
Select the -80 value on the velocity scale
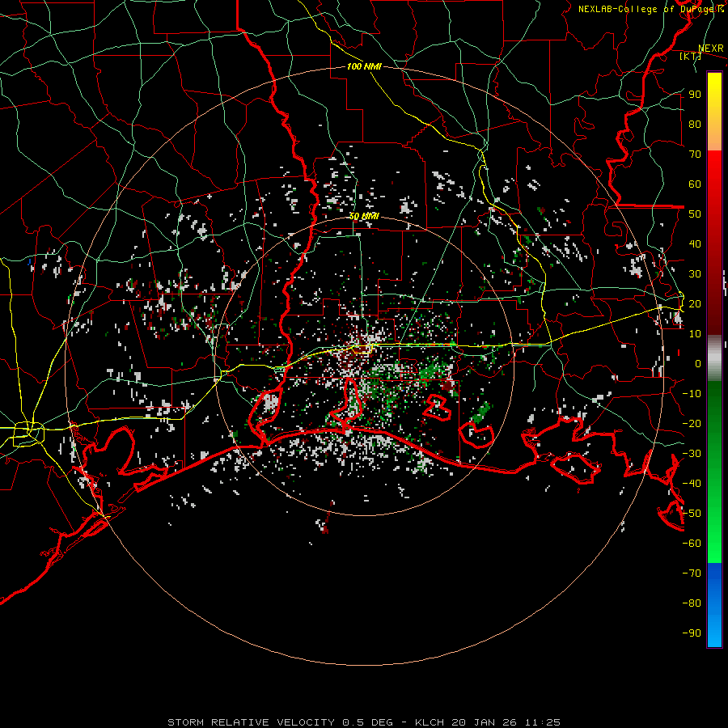692,603
